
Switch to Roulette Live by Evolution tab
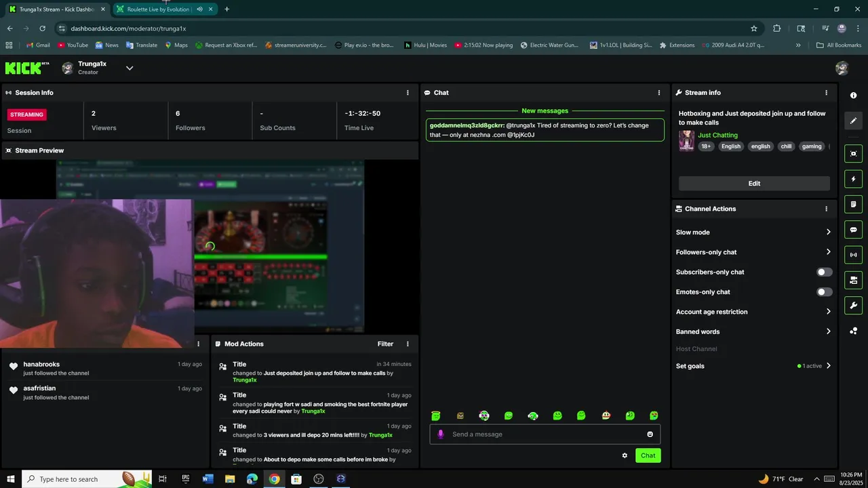(164, 9)
